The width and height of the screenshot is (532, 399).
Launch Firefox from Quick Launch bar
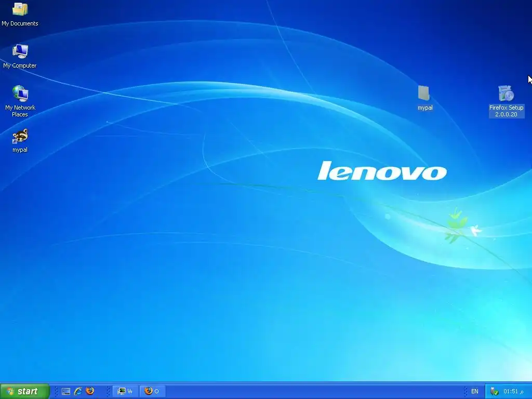point(90,391)
